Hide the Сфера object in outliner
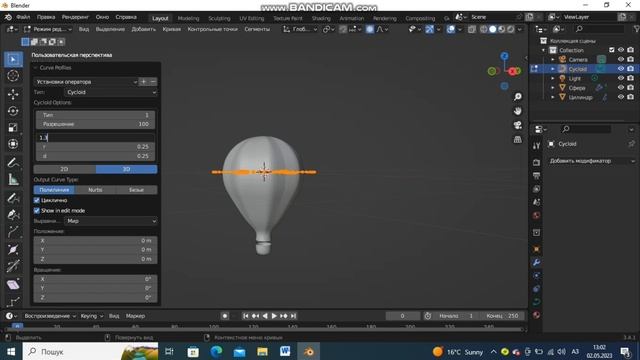 (621, 88)
